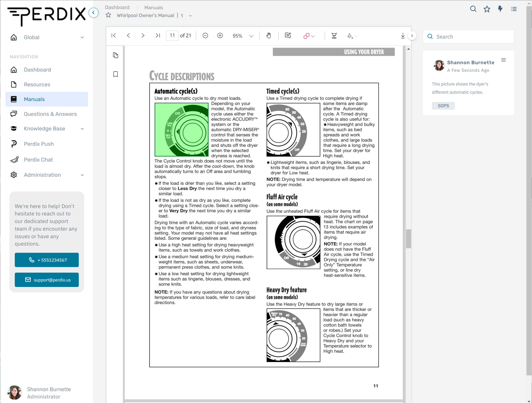Go to next PDF page
The image size is (532, 403).
coord(143,36)
